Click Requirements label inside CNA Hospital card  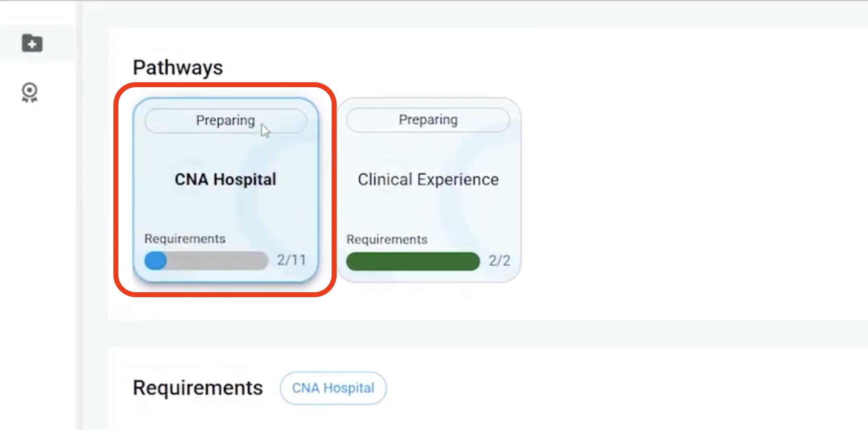point(185,239)
